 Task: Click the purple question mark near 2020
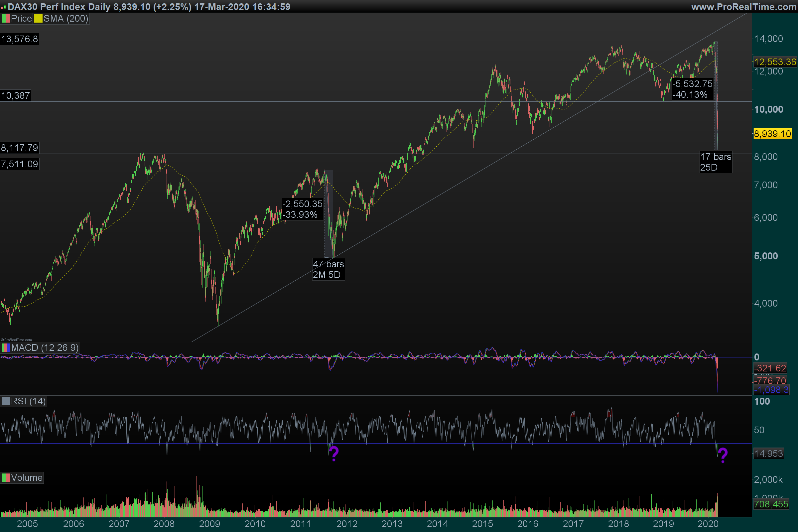point(723,455)
